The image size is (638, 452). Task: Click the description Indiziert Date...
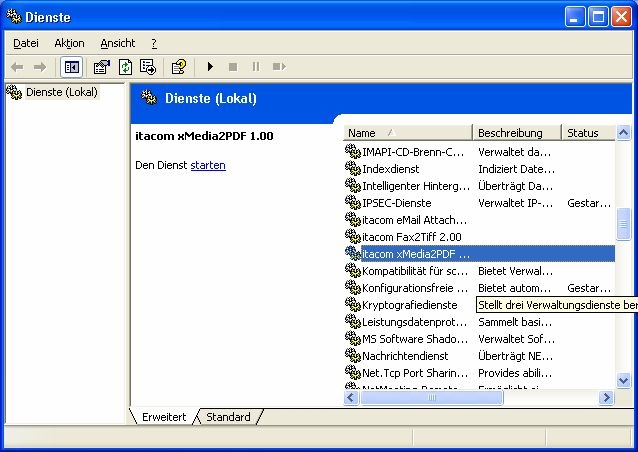pos(516,169)
